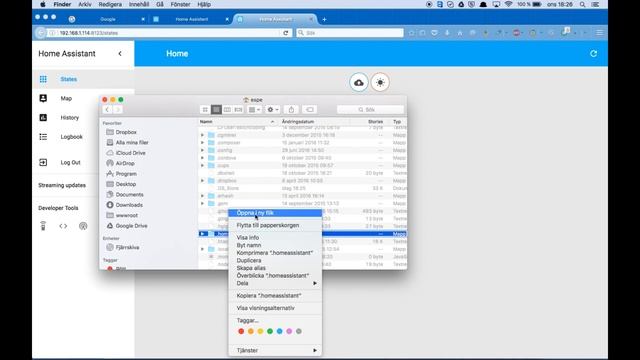Image resolution: width=640 pixels, height=360 pixels.
Task: Expand the .dropbox folder in Finder list
Action: pos(202,180)
